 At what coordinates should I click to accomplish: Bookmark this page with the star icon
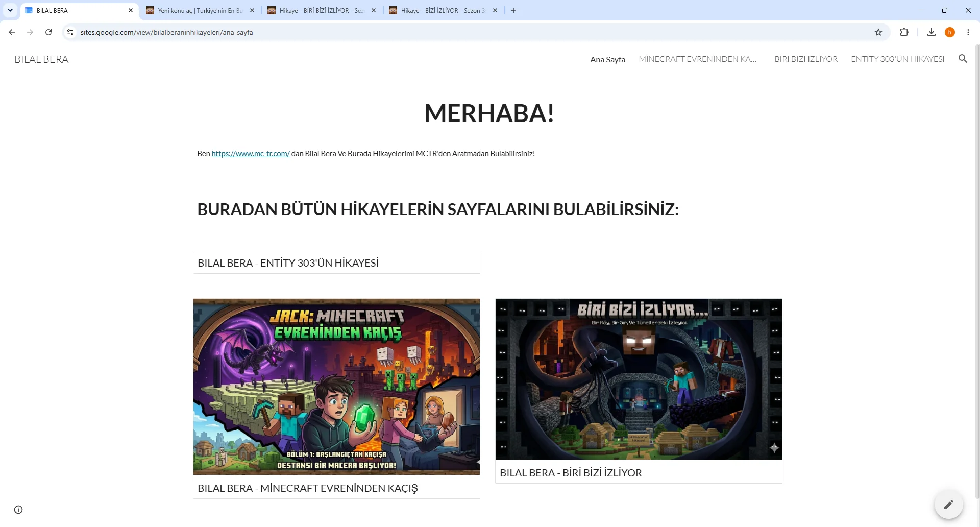[878, 32]
